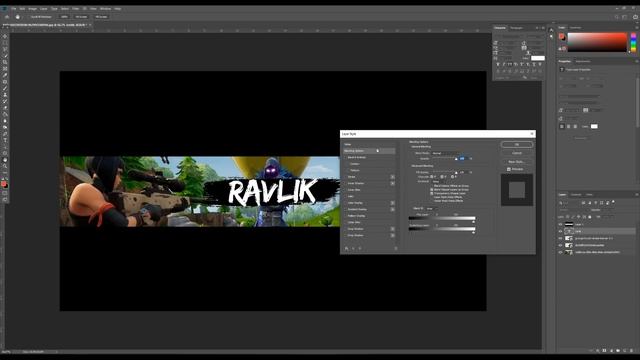Toggle the Preview checkbox in Layer Style
Image resolution: width=640 pixels, height=360 pixels.
click(509, 169)
